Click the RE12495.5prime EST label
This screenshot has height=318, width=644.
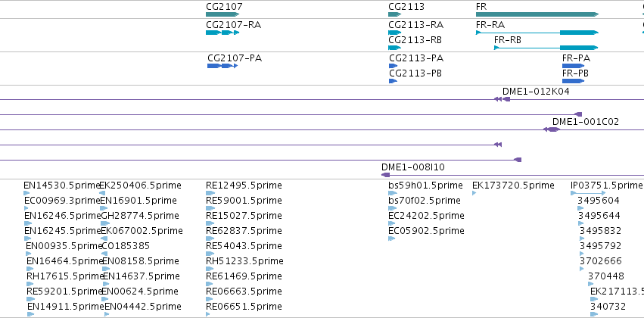pos(244,185)
